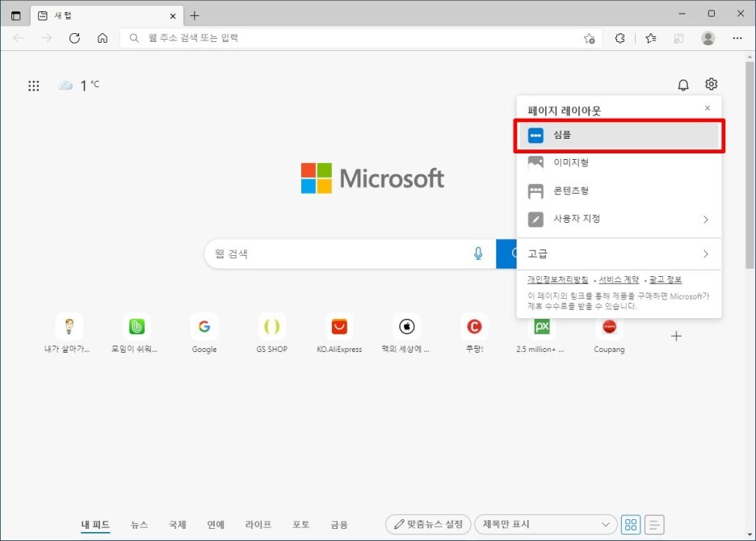Switch feed to list view

point(653,525)
